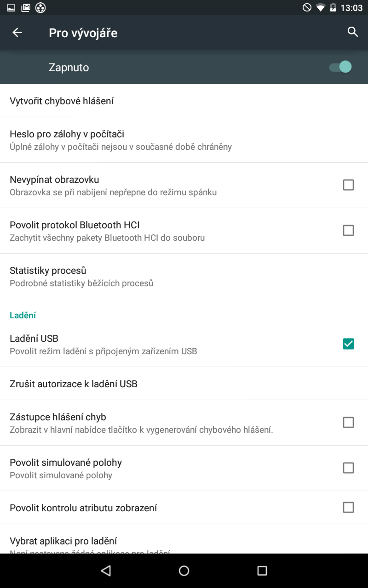Tap the image notification icon in status bar
The height and width of the screenshot is (588, 368).
[x=11, y=7]
